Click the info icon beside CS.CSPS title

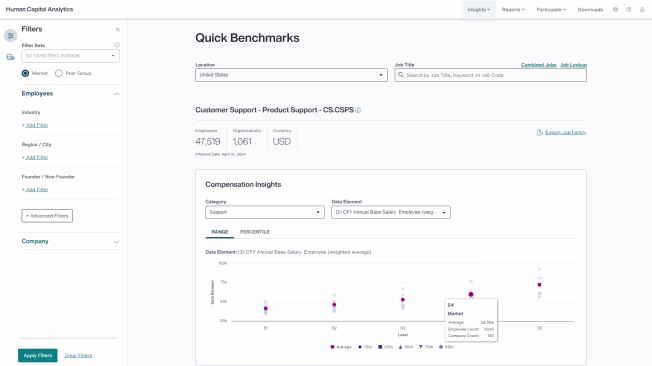[358, 110]
